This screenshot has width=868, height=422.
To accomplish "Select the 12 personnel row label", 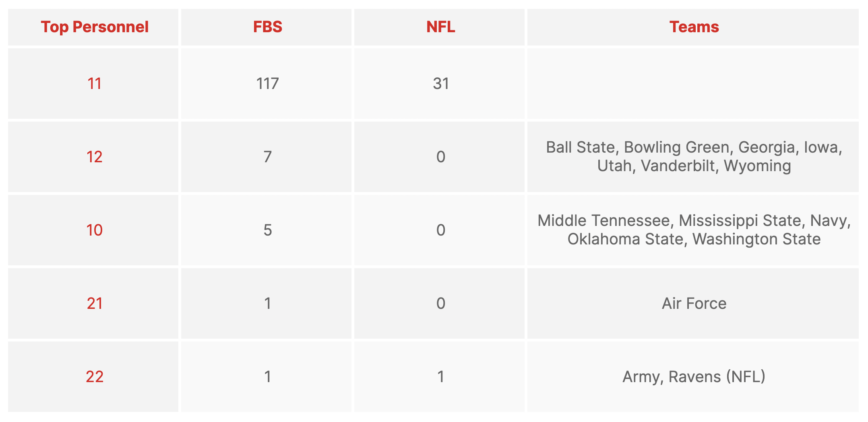I will [95, 157].
